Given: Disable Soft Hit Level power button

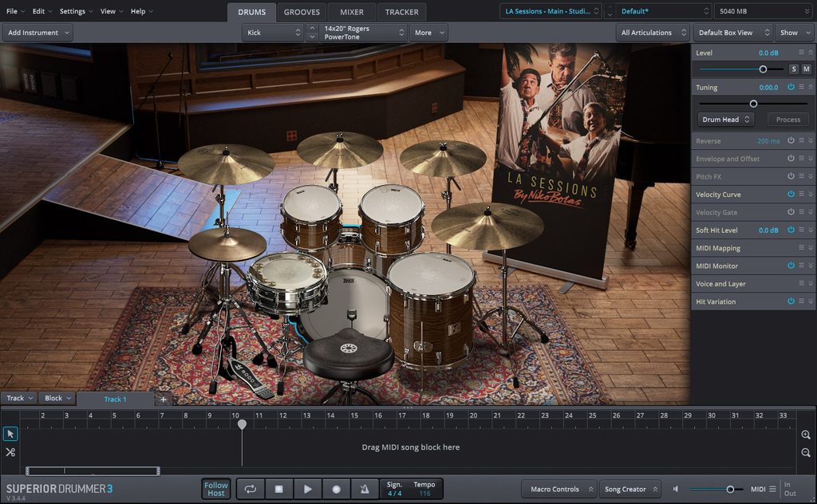Looking at the screenshot, I should [791, 230].
